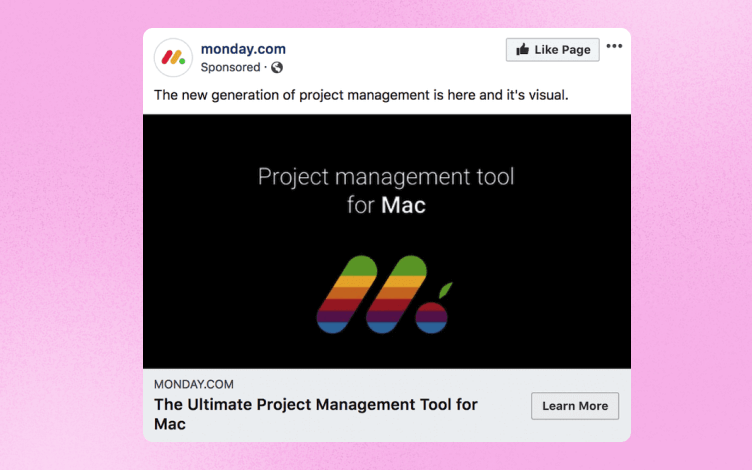Click the MONDAY.COM domain label
752x470 pixels.
[x=194, y=384]
